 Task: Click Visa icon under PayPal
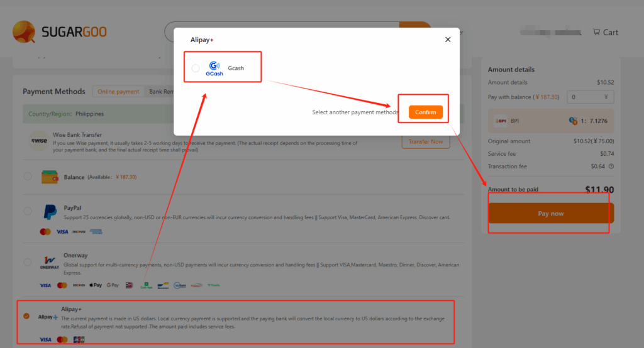[x=62, y=232]
